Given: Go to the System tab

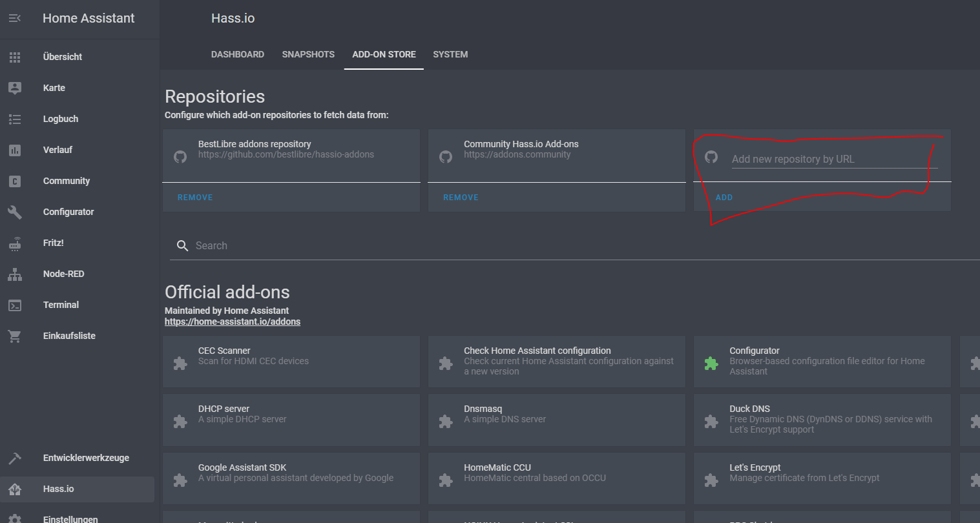Looking at the screenshot, I should click(450, 54).
